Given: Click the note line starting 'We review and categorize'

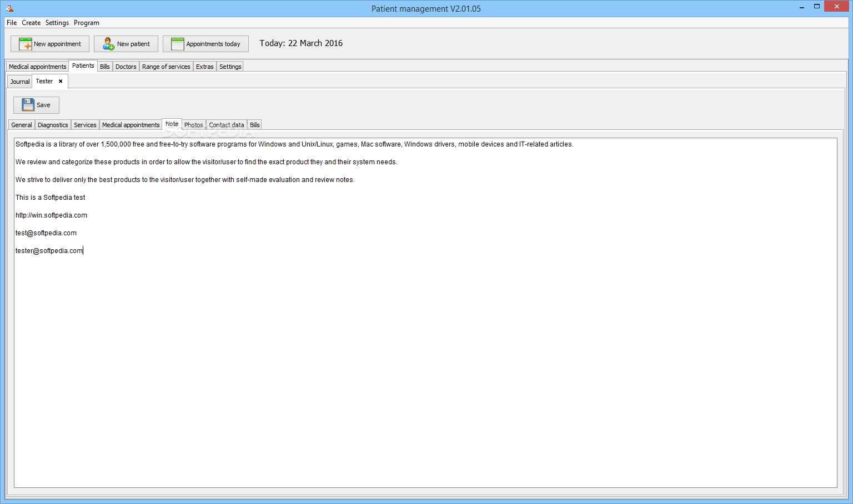Looking at the screenshot, I should [207, 162].
